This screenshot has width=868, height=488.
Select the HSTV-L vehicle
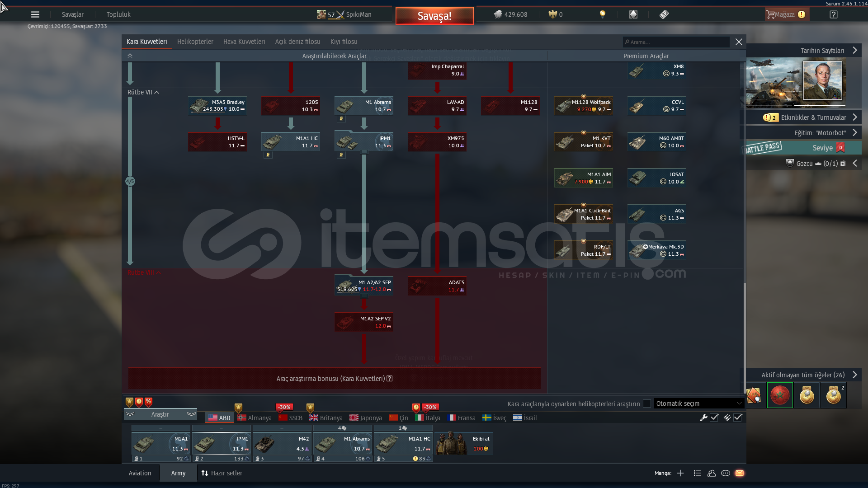tap(217, 142)
